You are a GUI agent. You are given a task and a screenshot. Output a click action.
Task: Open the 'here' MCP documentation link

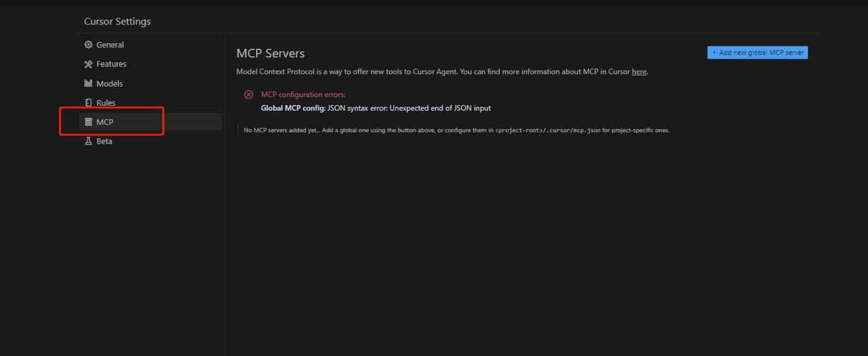point(639,72)
